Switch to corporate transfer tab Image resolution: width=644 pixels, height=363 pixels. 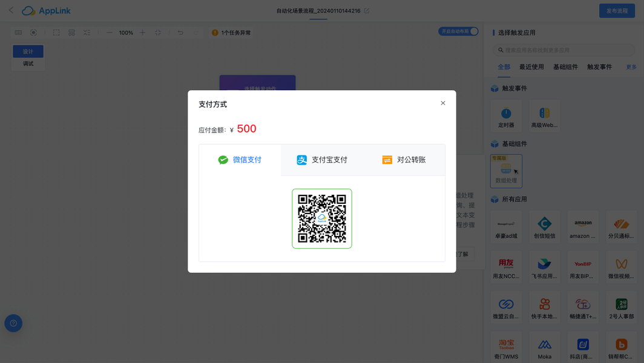pos(404,160)
